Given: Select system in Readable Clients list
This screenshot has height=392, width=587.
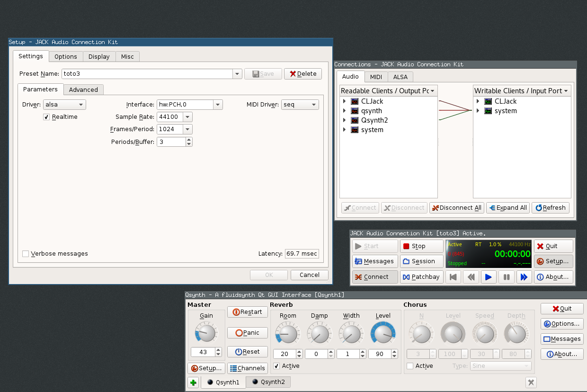Looking at the screenshot, I should 372,130.
